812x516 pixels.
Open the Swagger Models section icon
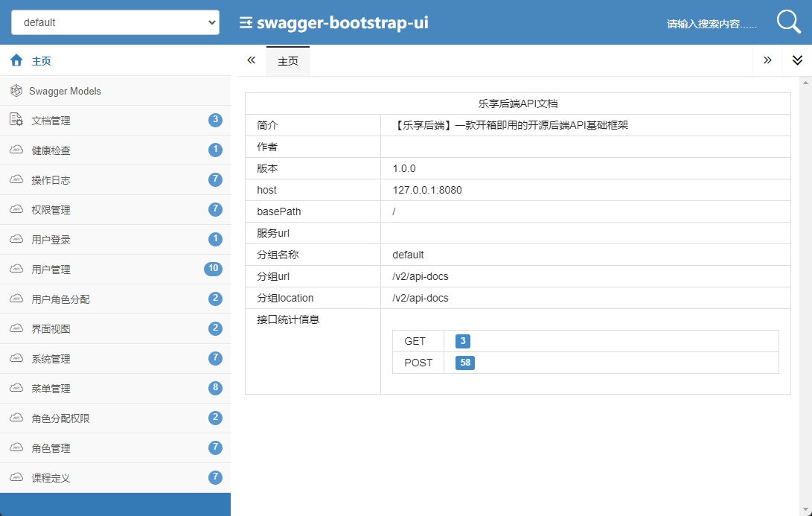coord(16,90)
